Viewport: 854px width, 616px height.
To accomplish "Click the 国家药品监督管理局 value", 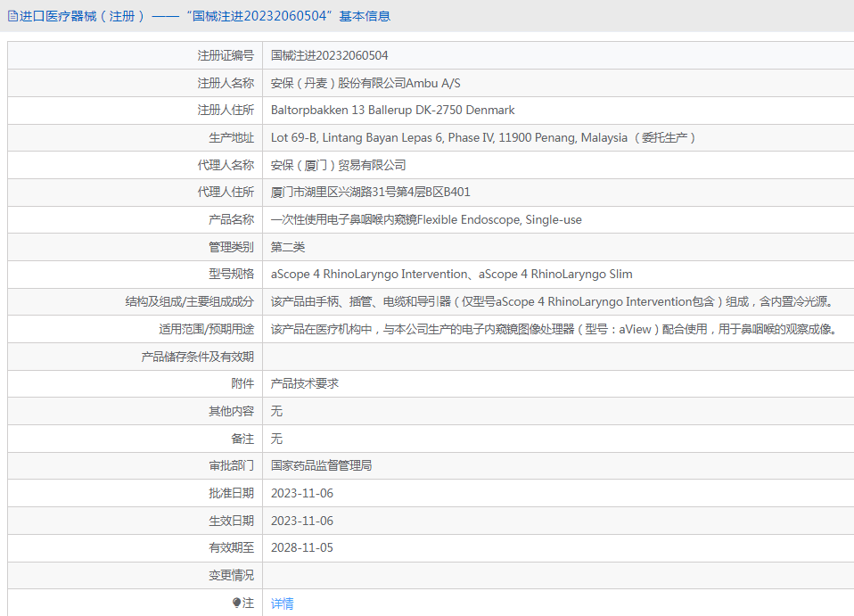I will click(x=321, y=465).
